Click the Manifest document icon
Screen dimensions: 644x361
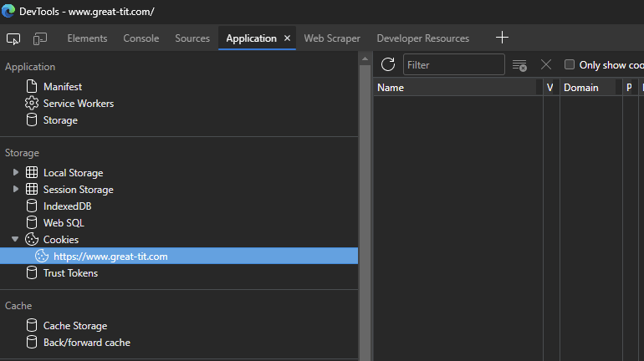(32, 87)
